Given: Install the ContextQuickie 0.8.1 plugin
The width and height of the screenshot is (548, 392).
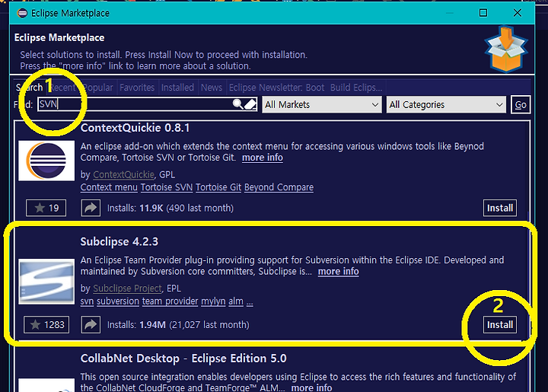Looking at the screenshot, I should point(500,209).
